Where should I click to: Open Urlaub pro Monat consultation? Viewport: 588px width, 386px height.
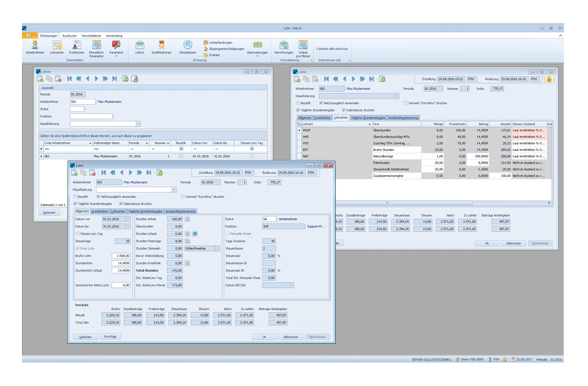[304, 49]
